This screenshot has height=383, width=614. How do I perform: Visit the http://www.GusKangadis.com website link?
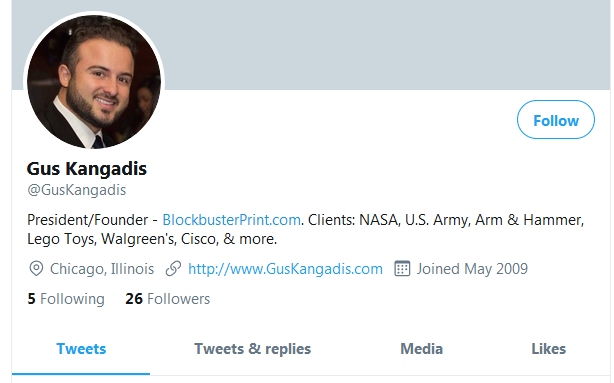(285, 269)
